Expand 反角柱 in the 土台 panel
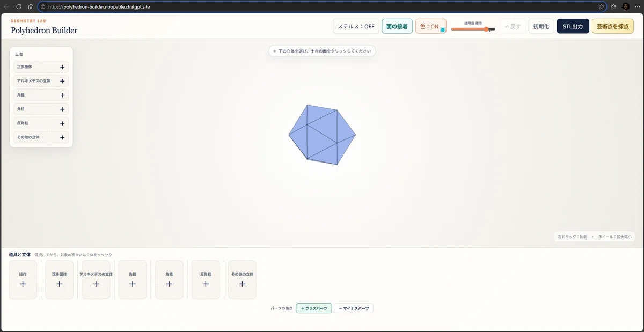644x332 pixels. click(41, 123)
